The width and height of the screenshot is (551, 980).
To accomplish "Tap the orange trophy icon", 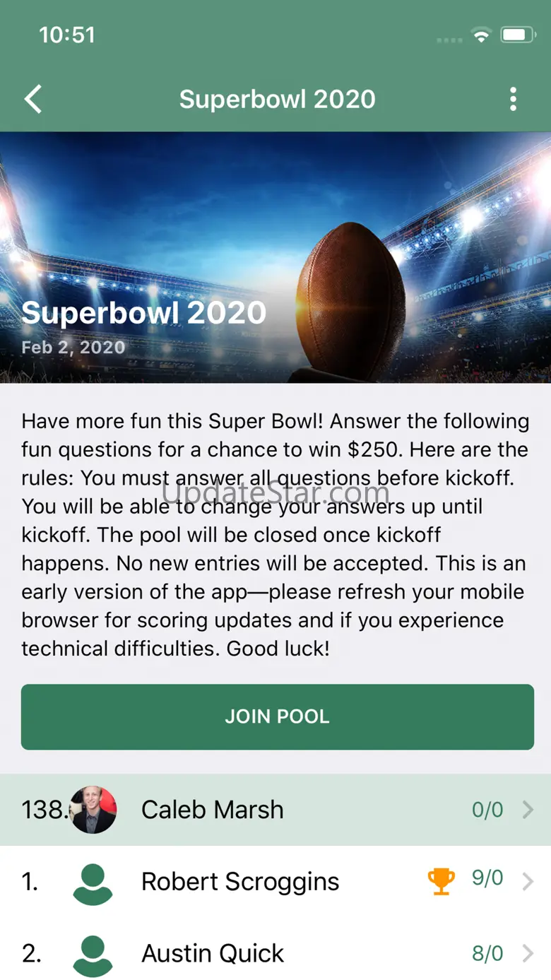I will (441, 881).
